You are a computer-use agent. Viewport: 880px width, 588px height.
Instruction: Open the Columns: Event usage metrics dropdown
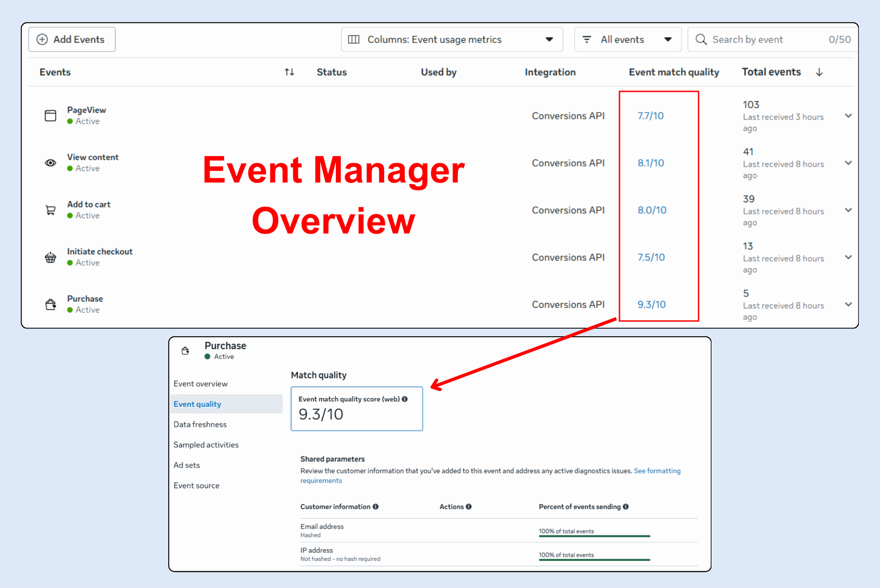pos(451,39)
